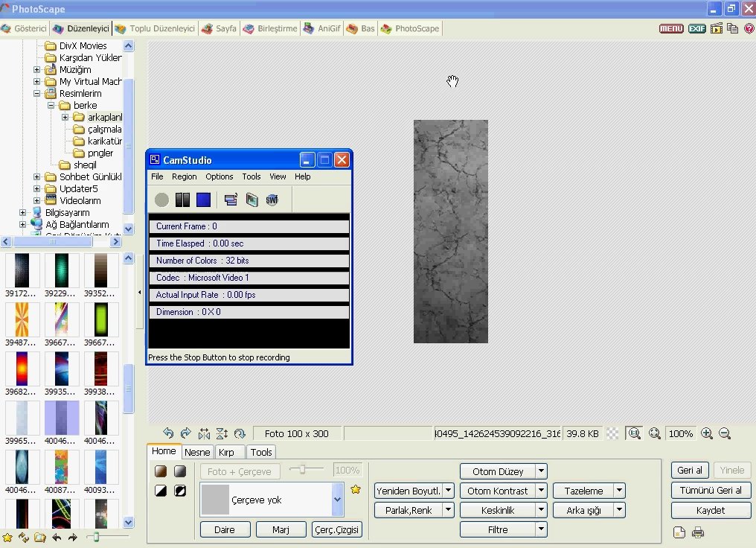Click the Geri al button
The height and width of the screenshot is (548, 756).
coord(690,470)
